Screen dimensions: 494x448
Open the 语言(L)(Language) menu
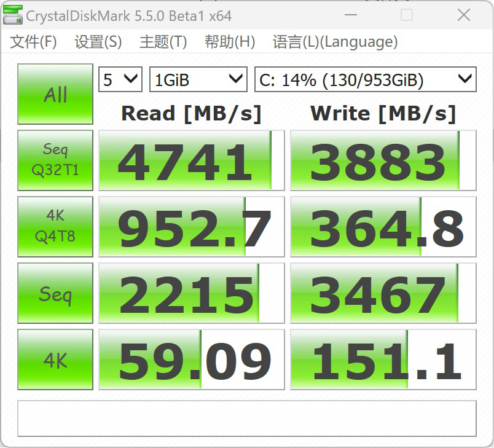click(x=335, y=42)
